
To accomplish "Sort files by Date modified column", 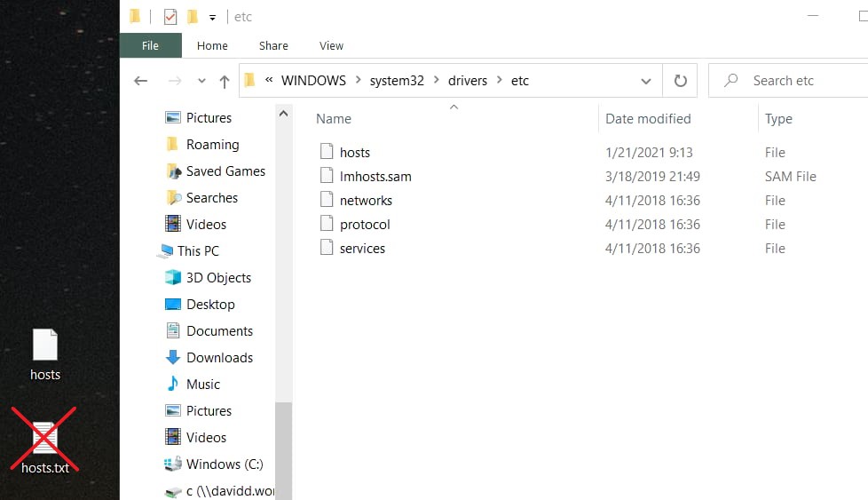I will pyautogui.click(x=648, y=119).
